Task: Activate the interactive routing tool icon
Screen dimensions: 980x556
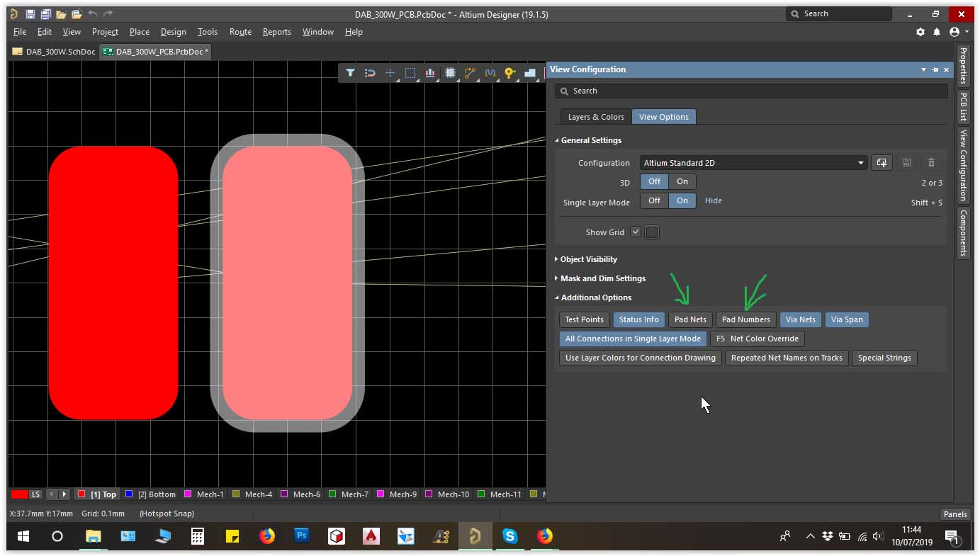Action: [x=470, y=72]
